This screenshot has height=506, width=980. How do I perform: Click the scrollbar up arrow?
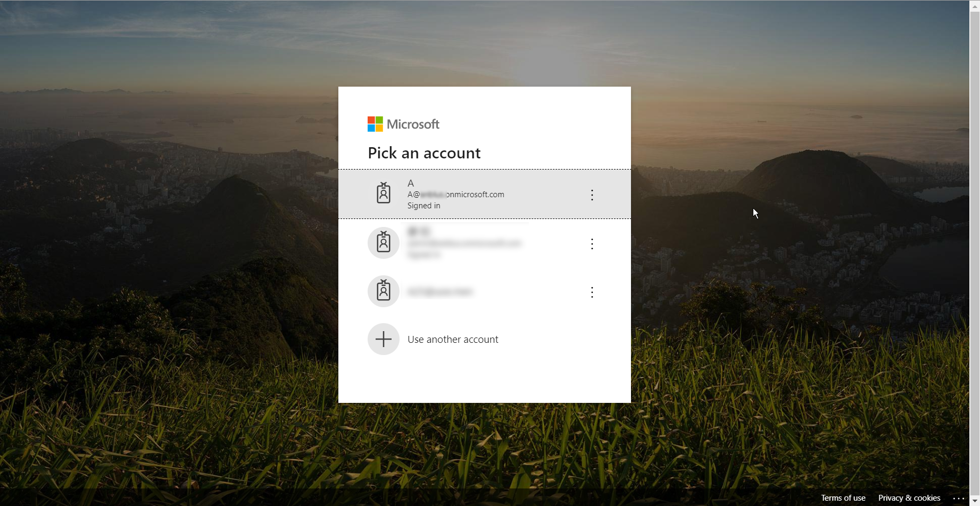pyautogui.click(x=975, y=4)
